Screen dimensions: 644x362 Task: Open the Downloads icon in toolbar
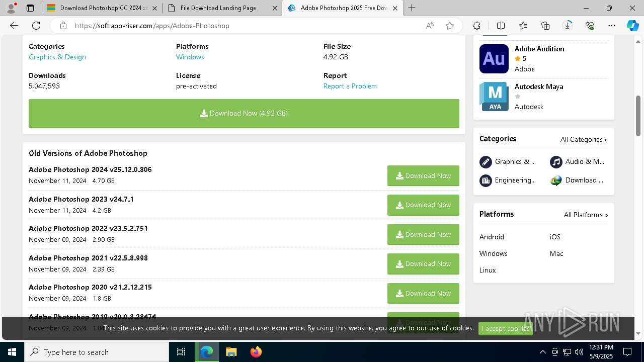click(x=568, y=26)
